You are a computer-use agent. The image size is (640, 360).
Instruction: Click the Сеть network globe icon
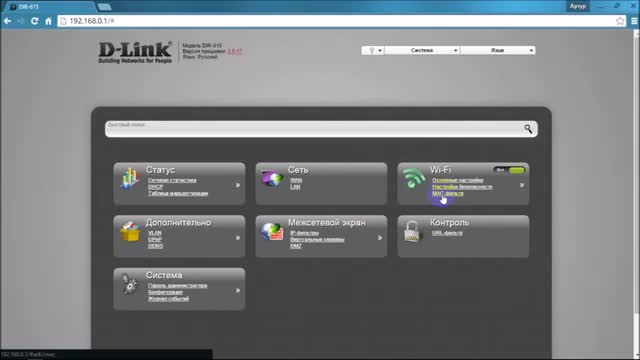272,178
